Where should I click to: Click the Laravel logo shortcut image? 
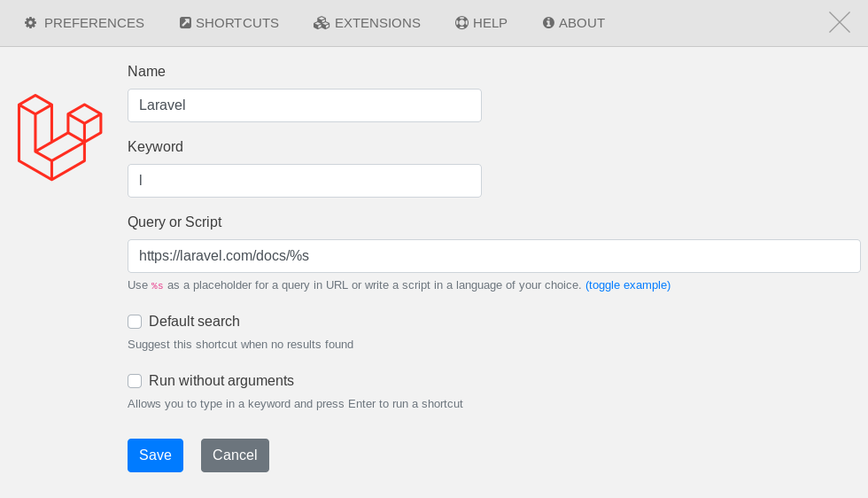[x=60, y=137]
